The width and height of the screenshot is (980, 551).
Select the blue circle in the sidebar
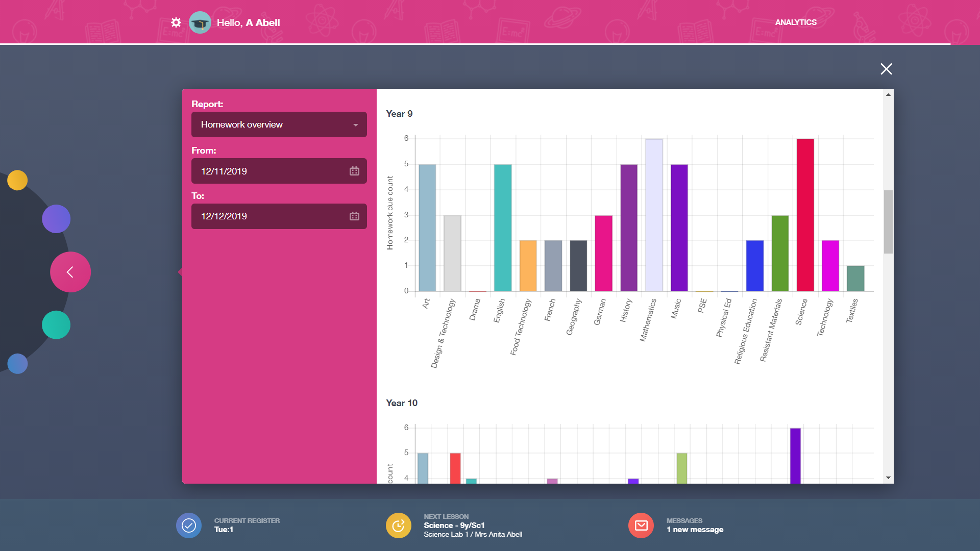tap(17, 364)
